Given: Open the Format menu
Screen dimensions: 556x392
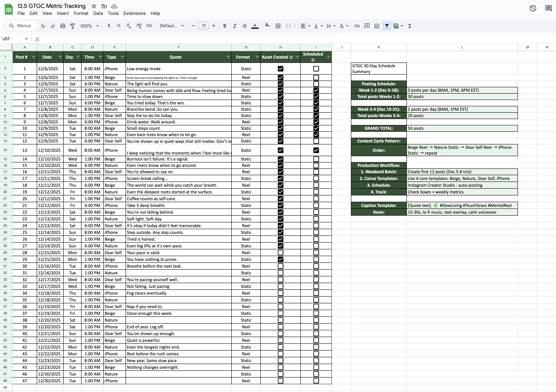Looking at the screenshot, I should pyautogui.click(x=81, y=13).
